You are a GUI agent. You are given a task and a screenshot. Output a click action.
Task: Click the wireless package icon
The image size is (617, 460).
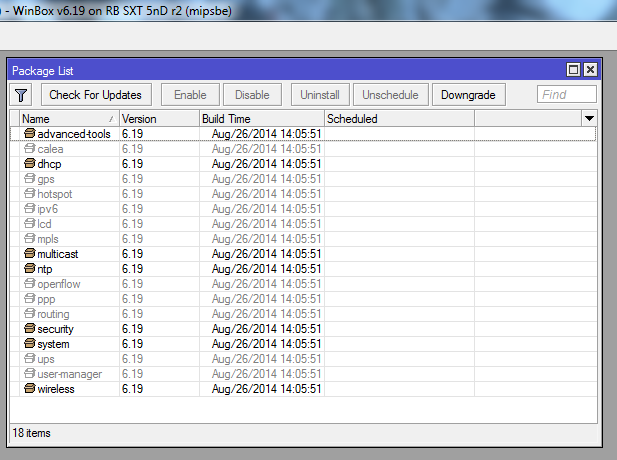[x=30, y=388]
